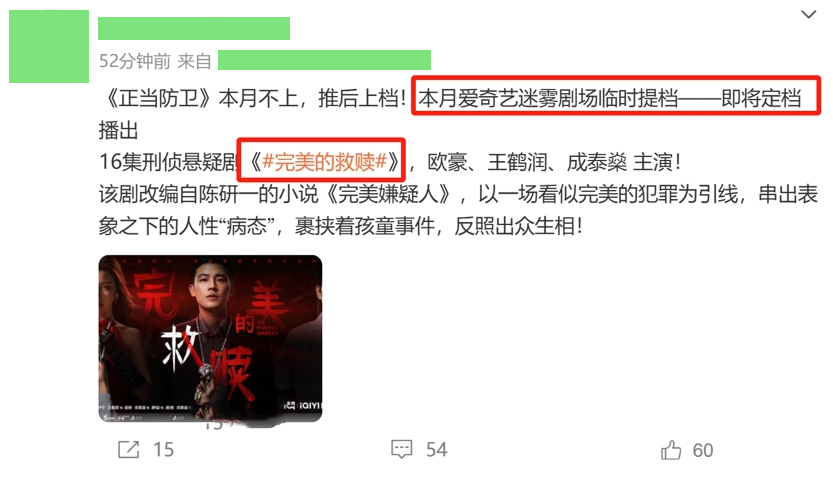Click the repost count 15
833x487 pixels.
164,450
